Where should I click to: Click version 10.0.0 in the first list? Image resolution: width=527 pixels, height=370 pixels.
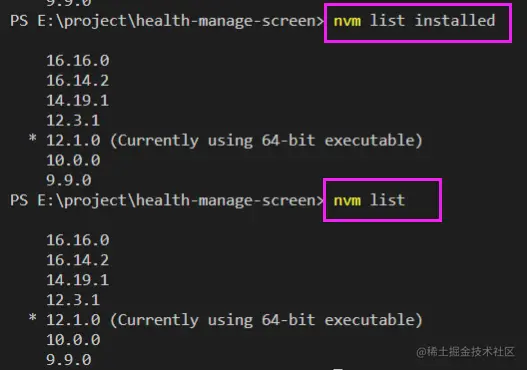point(73,160)
